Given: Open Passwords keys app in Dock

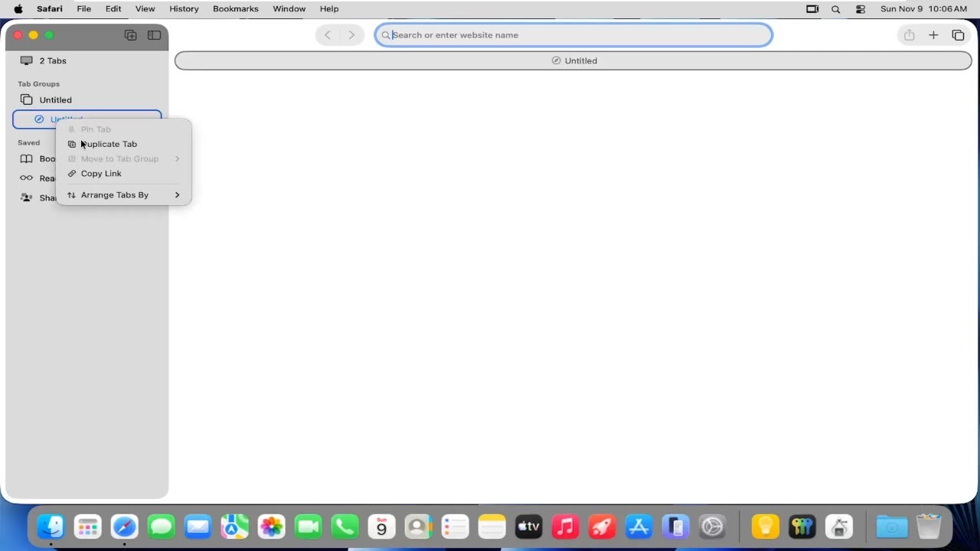Looking at the screenshot, I should click(802, 527).
